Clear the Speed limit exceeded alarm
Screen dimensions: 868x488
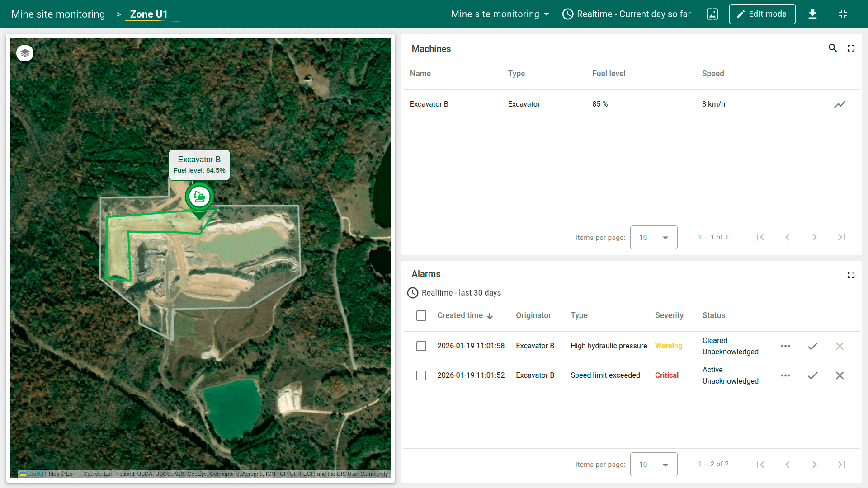[840, 375]
